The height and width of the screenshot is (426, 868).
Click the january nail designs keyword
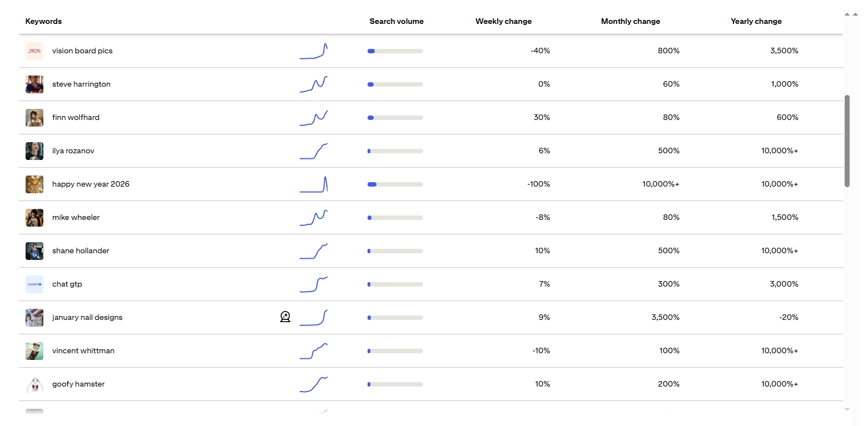[x=87, y=318]
